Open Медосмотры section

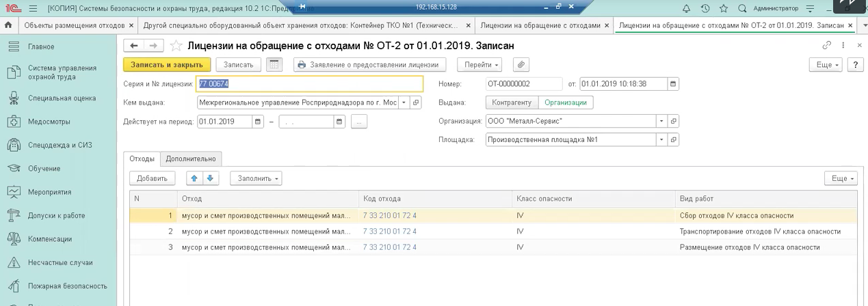click(49, 122)
